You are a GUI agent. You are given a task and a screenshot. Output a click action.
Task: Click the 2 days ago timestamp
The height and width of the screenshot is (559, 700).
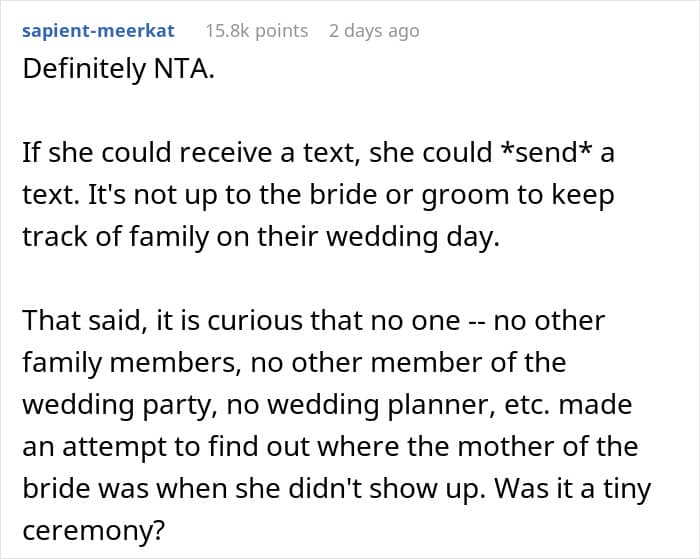click(374, 31)
